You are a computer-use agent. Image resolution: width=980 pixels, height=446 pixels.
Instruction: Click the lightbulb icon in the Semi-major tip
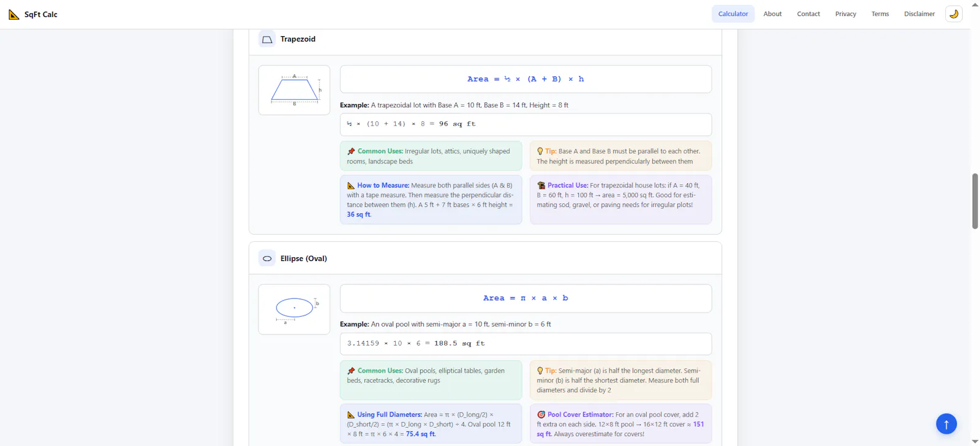pos(540,371)
